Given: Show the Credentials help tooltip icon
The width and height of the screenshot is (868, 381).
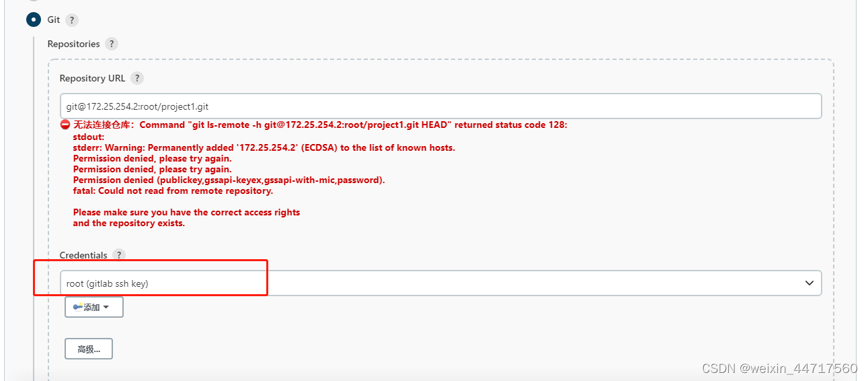Looking at the screenshot, I should (x=119, y=255).
